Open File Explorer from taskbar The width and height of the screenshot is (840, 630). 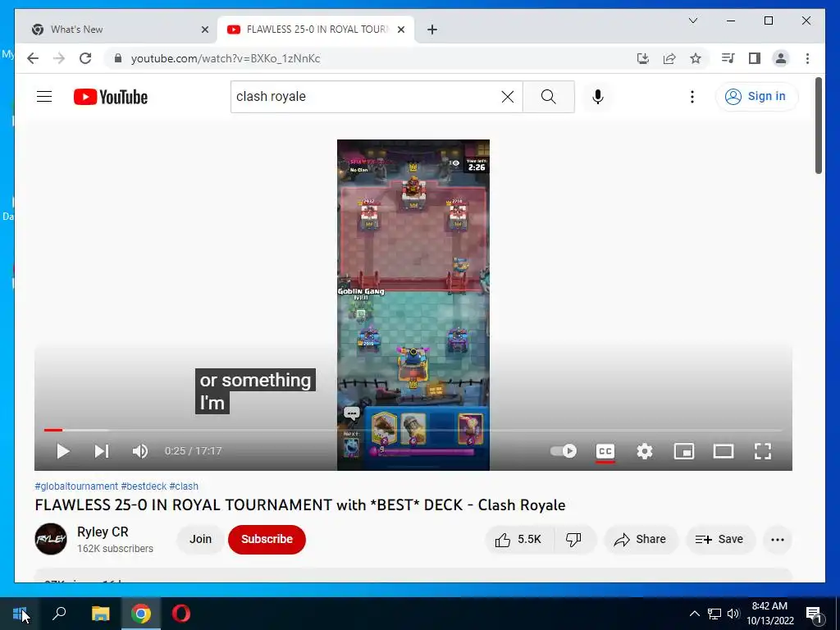(x=100, y=614)
